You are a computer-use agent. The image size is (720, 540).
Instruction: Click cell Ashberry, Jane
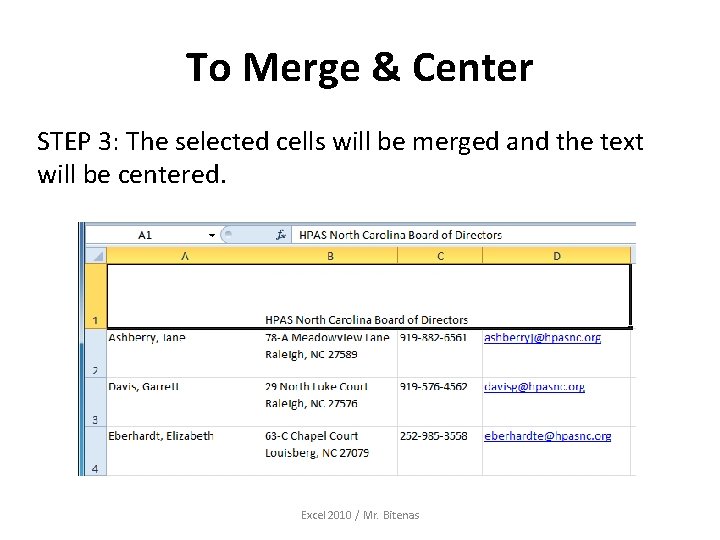point(185,353)
